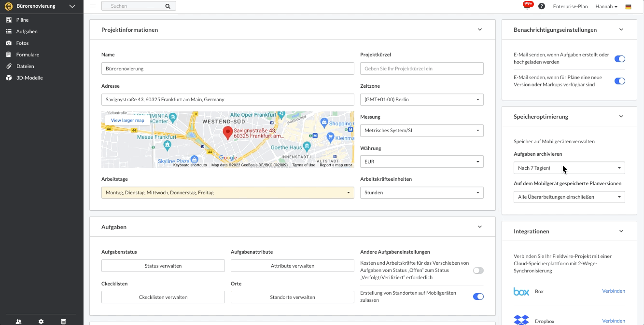Screen dimensions: 644x325
Task: Click the Attribute verwalten button
Action: pyautogui.click(x=293, y=266)
